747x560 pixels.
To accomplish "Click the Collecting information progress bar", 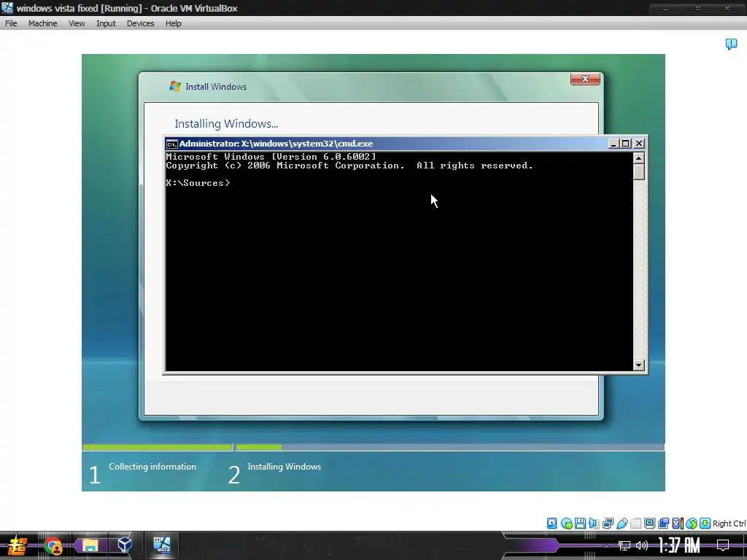I will (158, 447).
